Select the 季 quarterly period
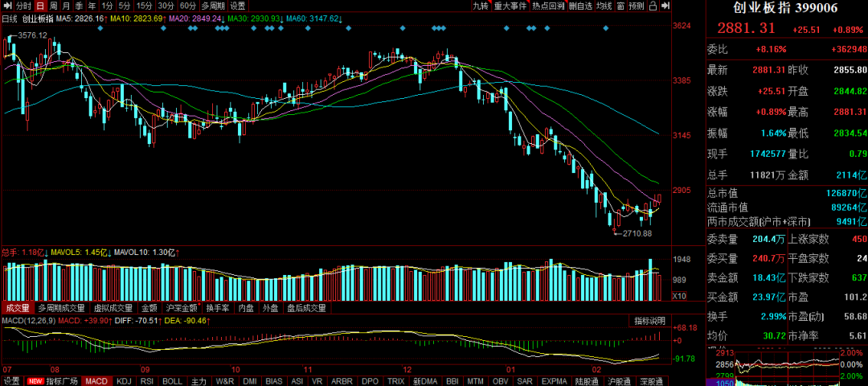 (79, 6)
